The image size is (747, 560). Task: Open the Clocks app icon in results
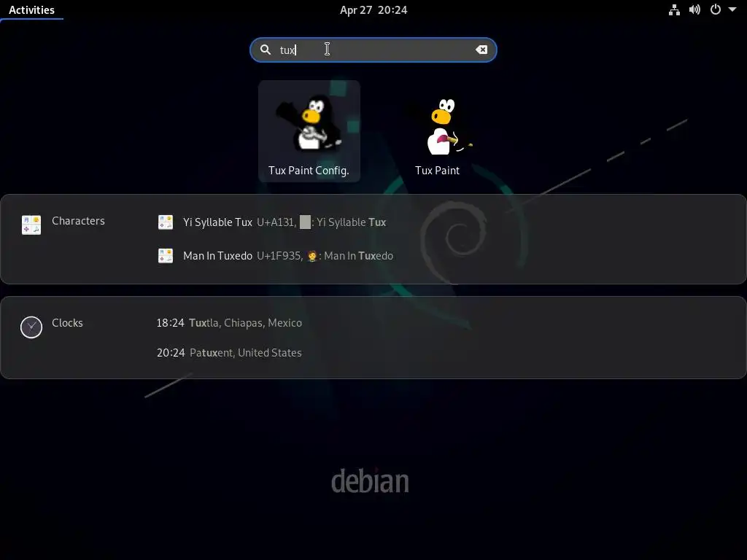31,327
